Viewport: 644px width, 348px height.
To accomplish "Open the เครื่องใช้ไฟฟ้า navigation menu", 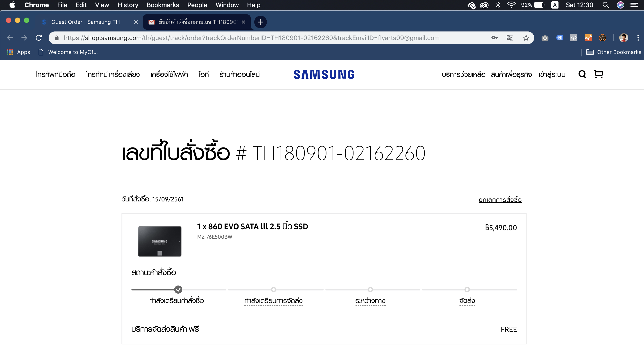I will (169, 74).
